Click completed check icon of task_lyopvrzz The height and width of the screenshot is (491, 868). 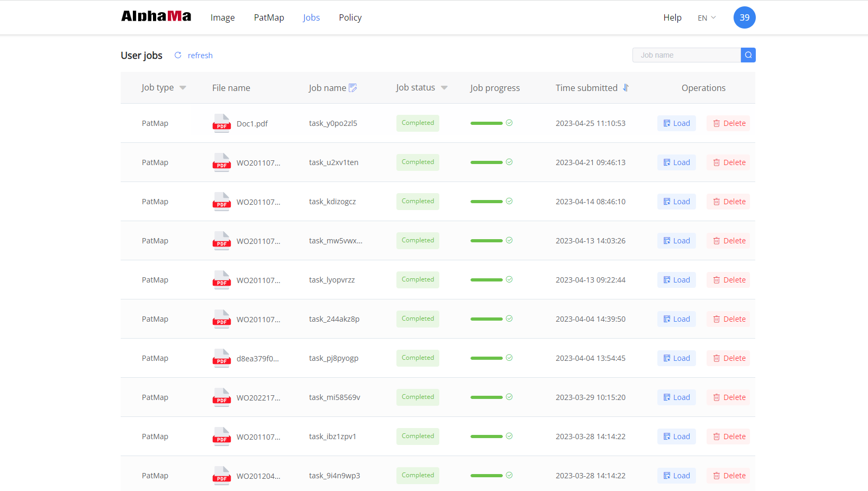tap(509, 279)
